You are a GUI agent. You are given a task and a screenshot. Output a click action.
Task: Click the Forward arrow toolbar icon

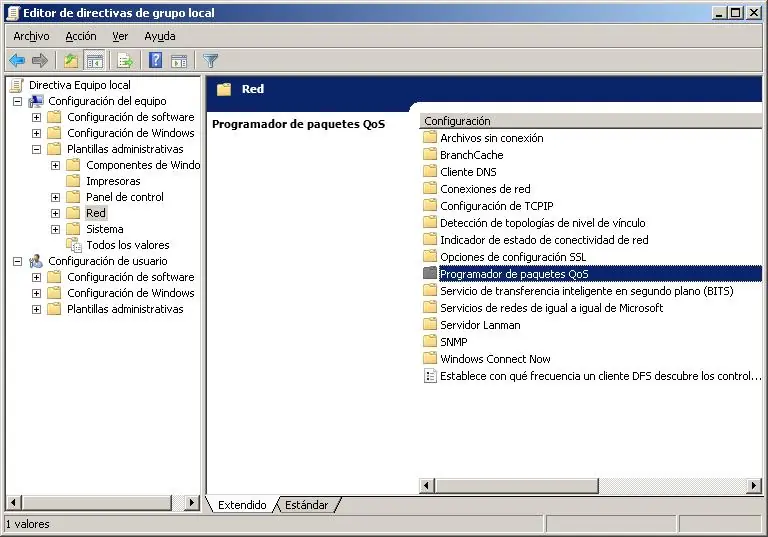40,61
